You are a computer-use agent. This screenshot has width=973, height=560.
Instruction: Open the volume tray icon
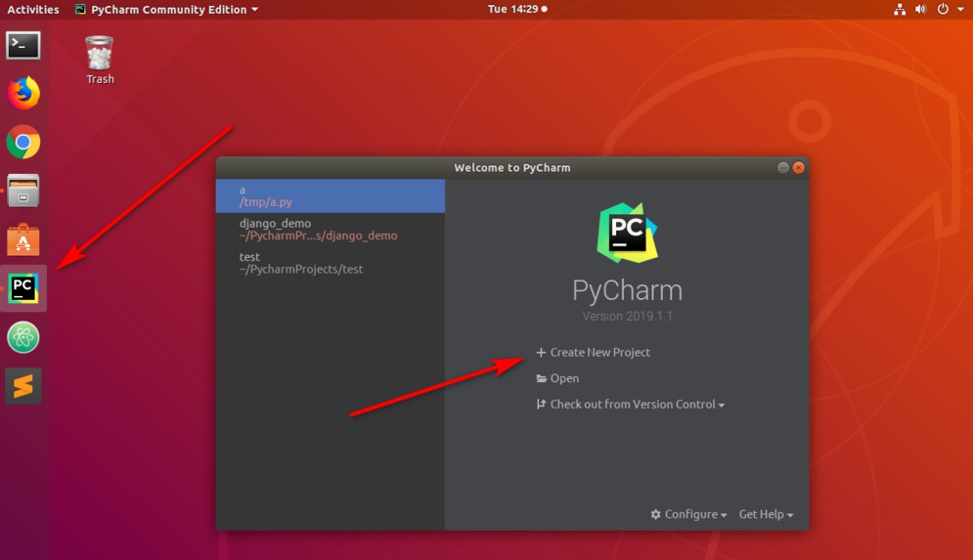920,10
